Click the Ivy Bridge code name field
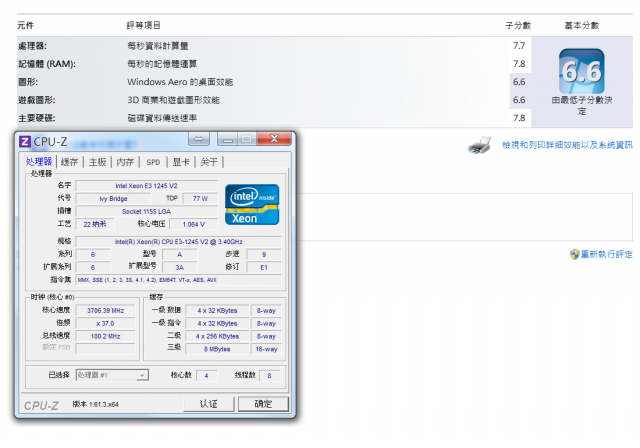This screenshot has height=448, width=640. pos(113,199)
